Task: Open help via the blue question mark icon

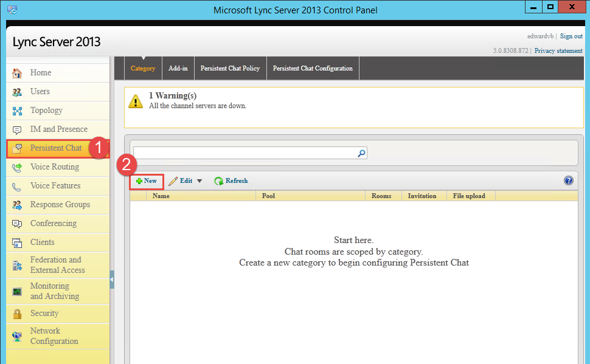Action: pos(569,181)
